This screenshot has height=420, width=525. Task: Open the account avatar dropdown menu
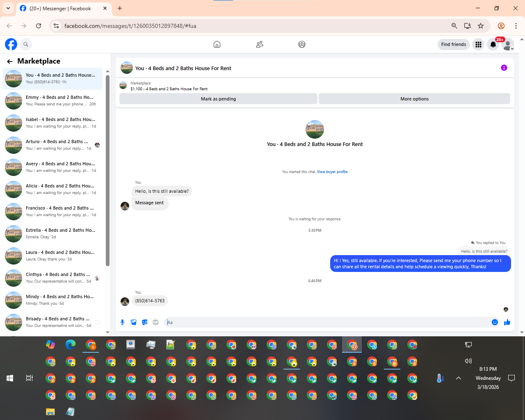(508, 45)
